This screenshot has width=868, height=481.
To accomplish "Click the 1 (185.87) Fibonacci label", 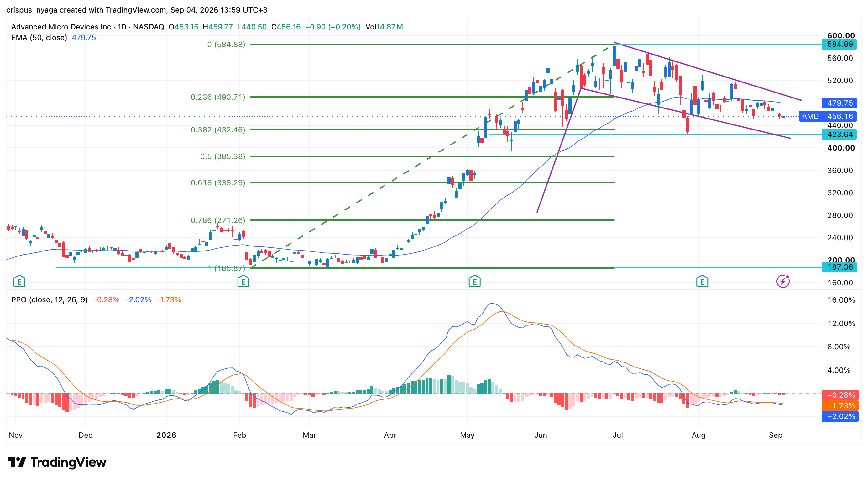I will [x=226, y=268].
